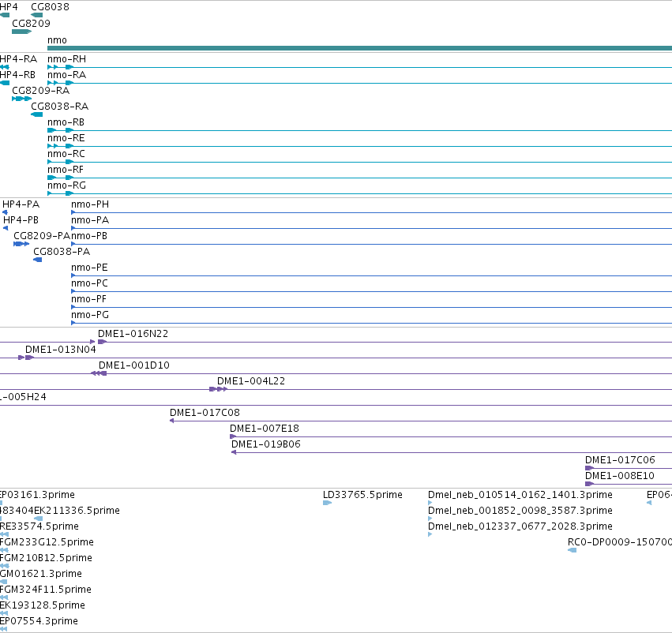Open the nmo-PG protein label
Screen dimensions: 672x633
[x=90, y=315]
